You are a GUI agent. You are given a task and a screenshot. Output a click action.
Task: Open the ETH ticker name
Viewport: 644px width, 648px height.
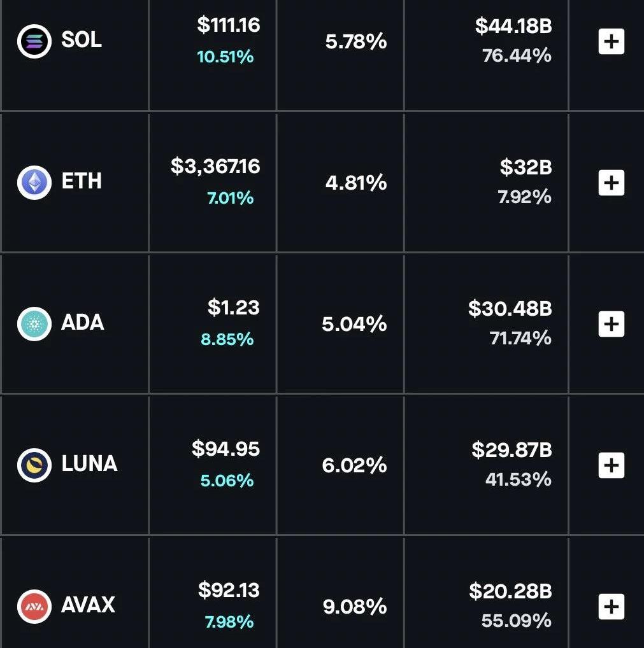82,181
